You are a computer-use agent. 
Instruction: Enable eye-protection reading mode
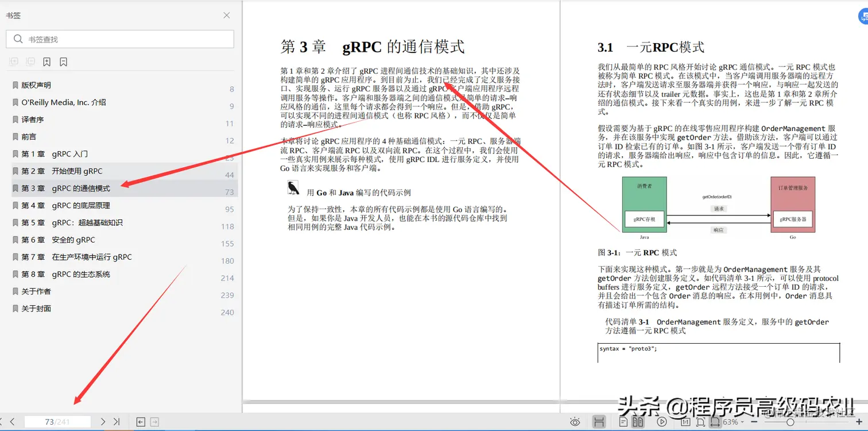pos(575,422)
